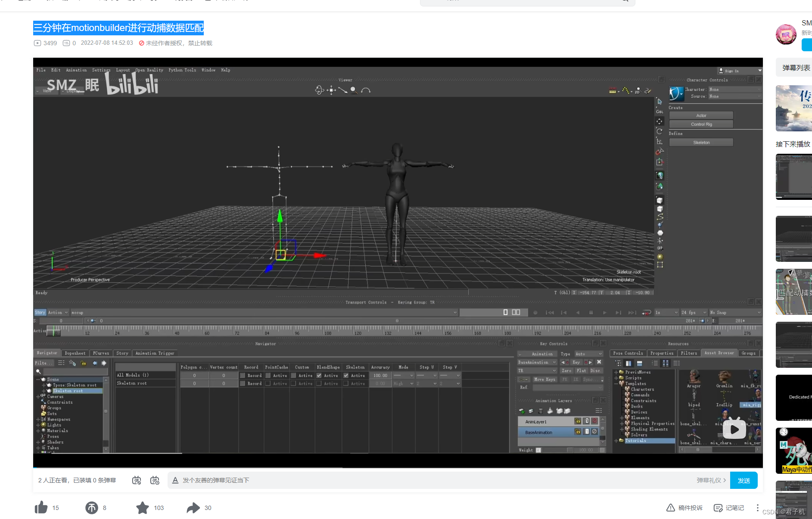Click the star favorite icon
Screen dimensions: 812x519
click(143, 508)
